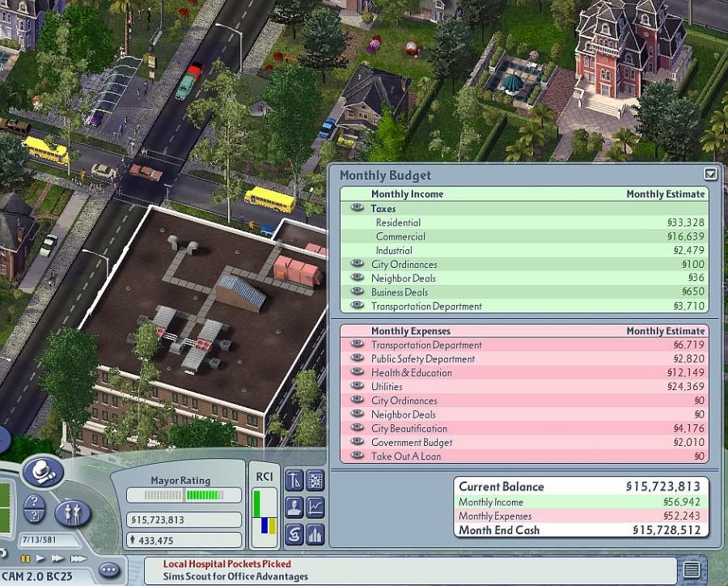Open the zoning and building tools icon

[x=294, y=480]
